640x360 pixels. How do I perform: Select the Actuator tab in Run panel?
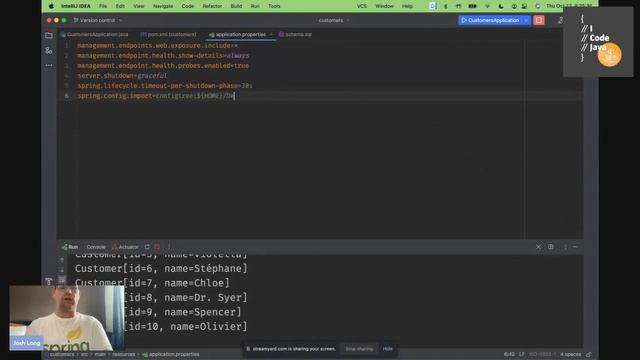(125, 247)
